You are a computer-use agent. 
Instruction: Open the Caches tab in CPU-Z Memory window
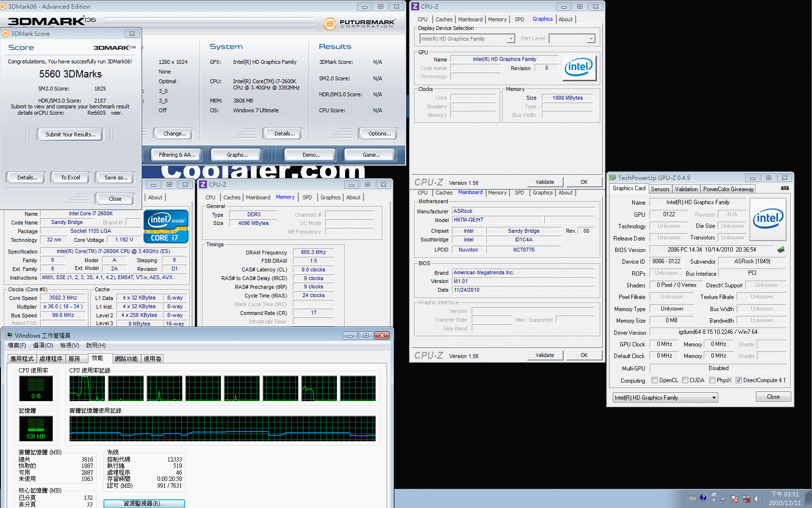point(232,197)
